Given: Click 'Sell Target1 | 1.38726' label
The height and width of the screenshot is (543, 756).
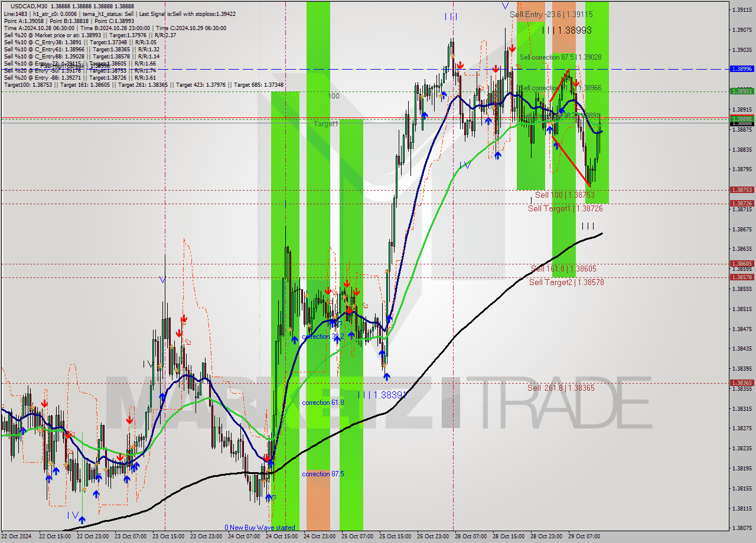Looking at the screenshot, I should [565, 209].
